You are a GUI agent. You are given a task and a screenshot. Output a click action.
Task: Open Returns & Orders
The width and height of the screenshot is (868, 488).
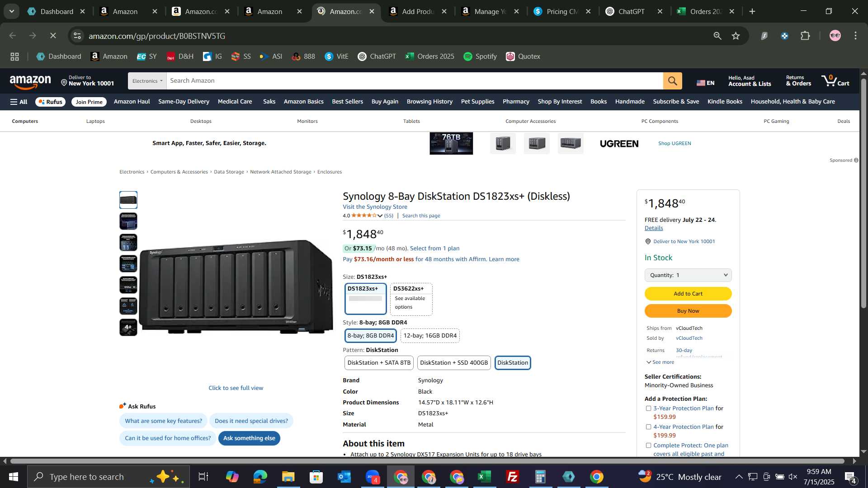click(x=798, y=81)
